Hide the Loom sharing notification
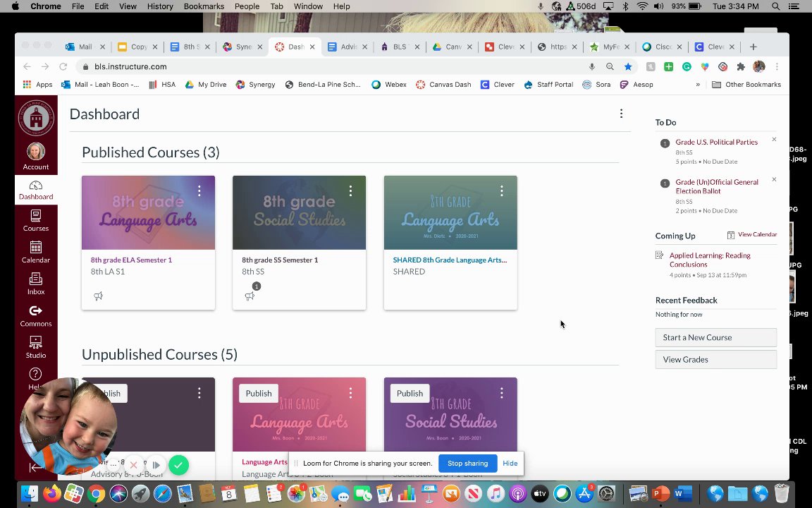 point(510,464)
